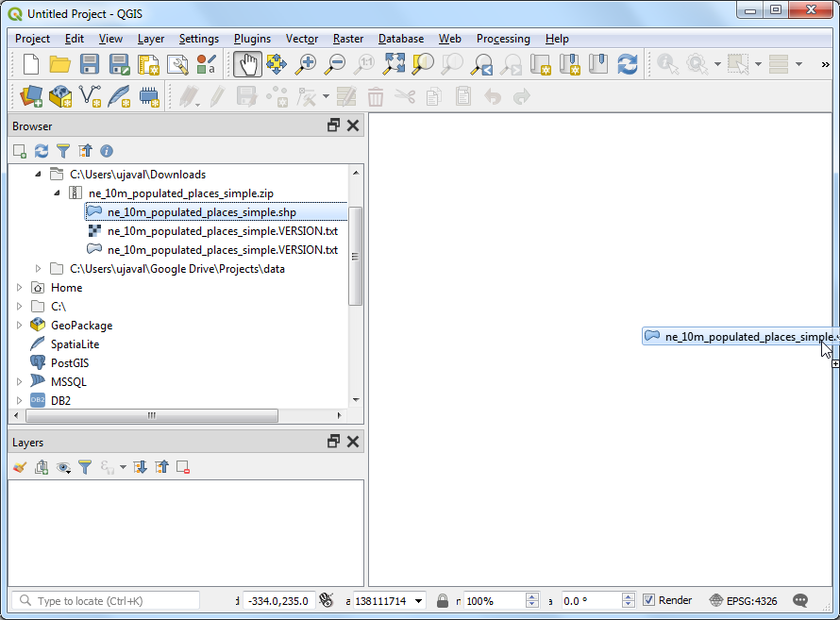Toggle extents/mouse position display icon

point(327,600)
